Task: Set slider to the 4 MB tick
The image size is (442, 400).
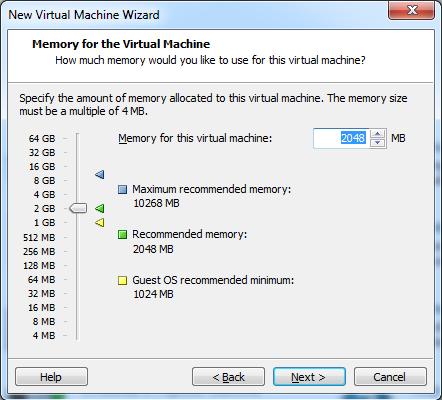Action: [x=78, y=335]
